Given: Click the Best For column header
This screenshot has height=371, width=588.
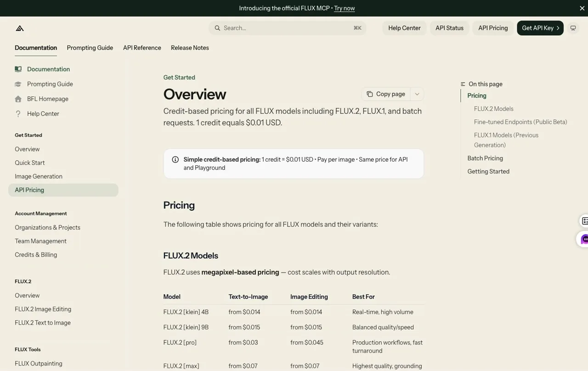Looking at the screenshot, I should point(363,297).
